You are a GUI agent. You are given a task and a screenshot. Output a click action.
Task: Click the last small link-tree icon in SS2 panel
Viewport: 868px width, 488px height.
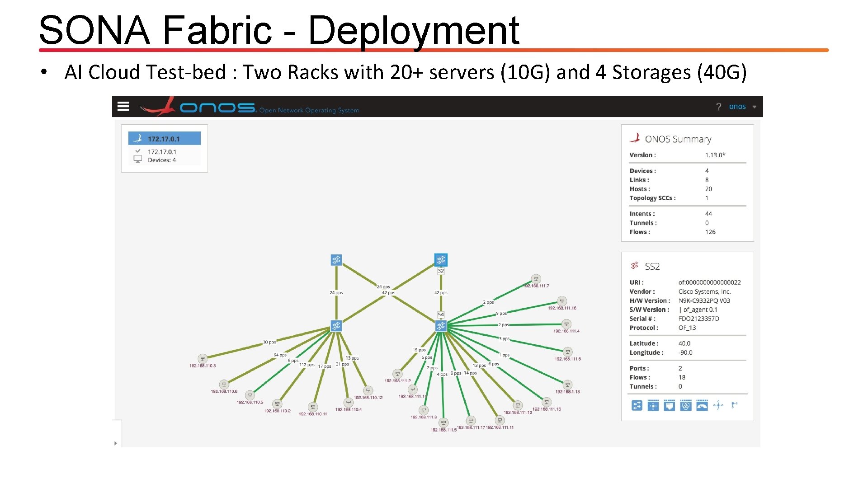[734, 405]
